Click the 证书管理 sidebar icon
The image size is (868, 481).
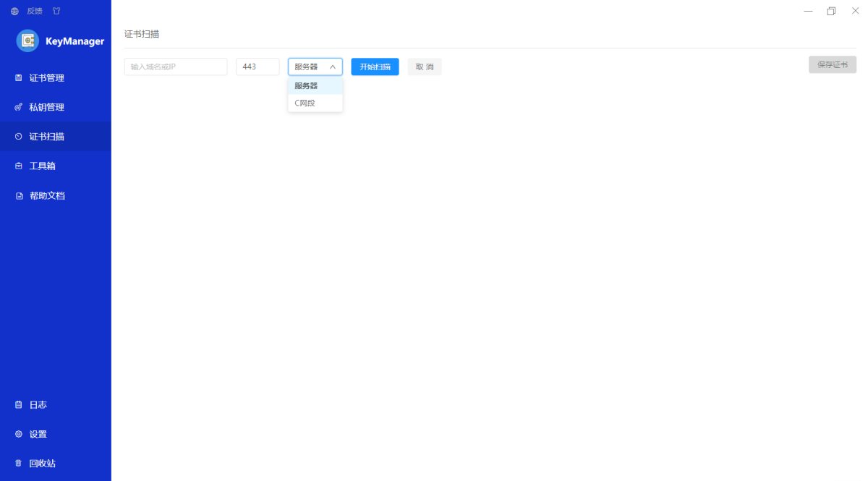tap(19, 78)
